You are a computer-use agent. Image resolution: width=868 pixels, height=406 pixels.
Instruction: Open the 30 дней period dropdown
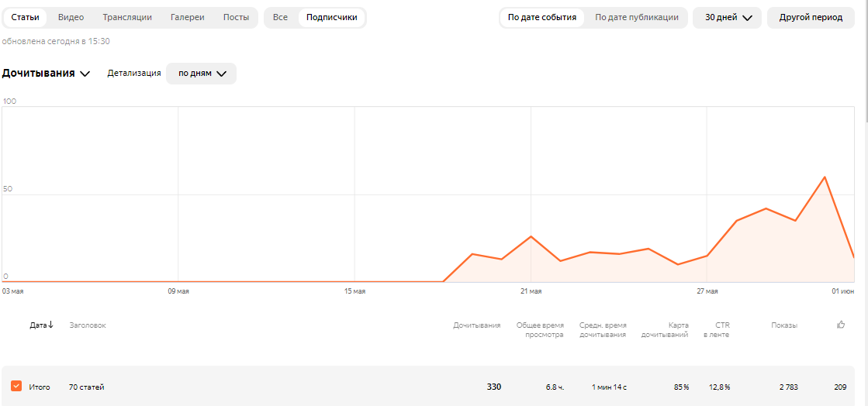(x=728, y=17)
